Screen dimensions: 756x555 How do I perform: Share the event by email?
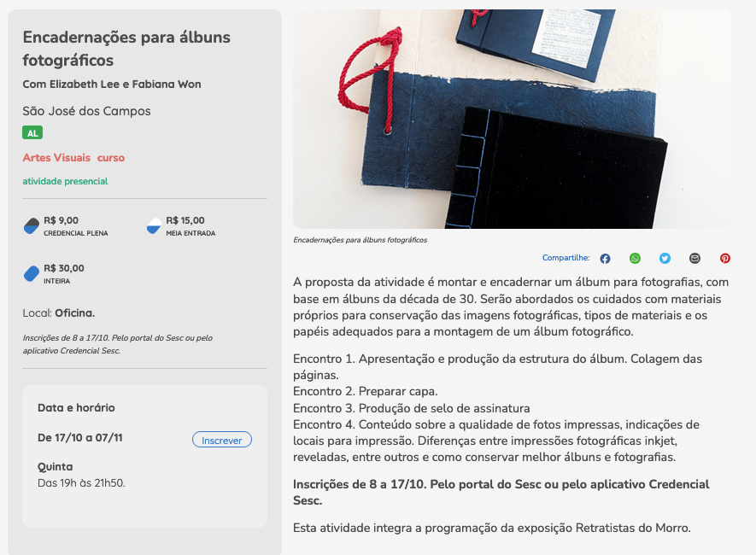694,258
